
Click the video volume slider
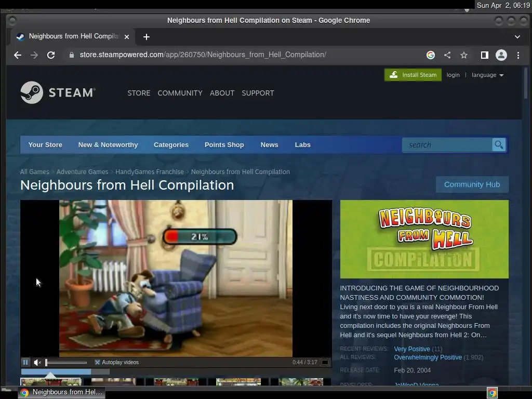point(66,362)
